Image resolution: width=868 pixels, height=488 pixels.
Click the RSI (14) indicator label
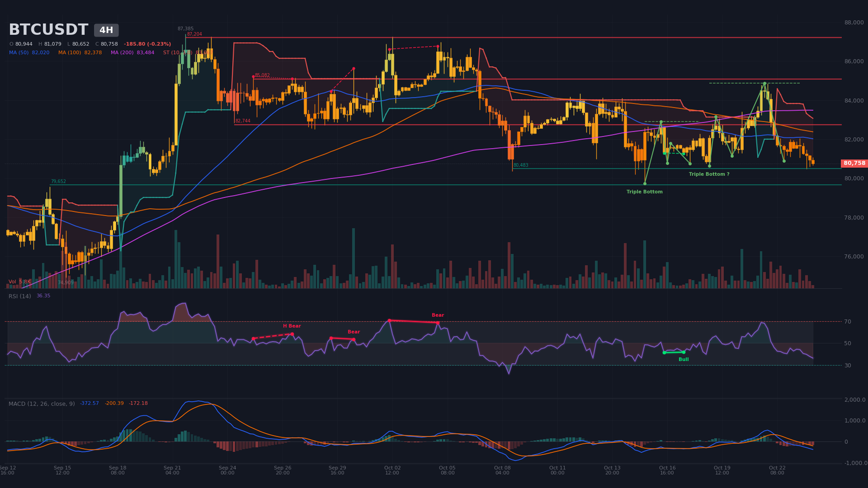(x=20, y=296)
